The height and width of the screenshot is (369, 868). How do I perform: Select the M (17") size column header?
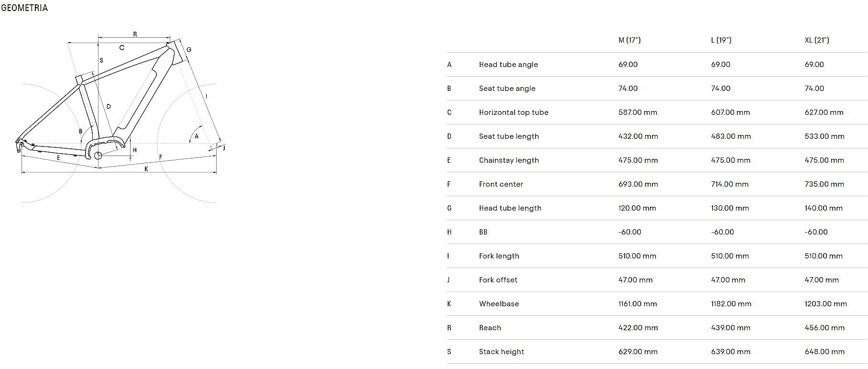tap(629, 40)
